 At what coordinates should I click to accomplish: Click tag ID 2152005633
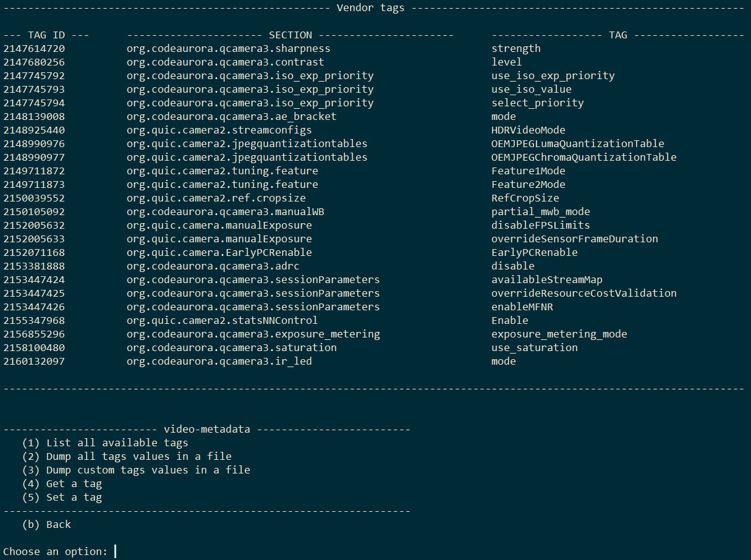(34, 239)
